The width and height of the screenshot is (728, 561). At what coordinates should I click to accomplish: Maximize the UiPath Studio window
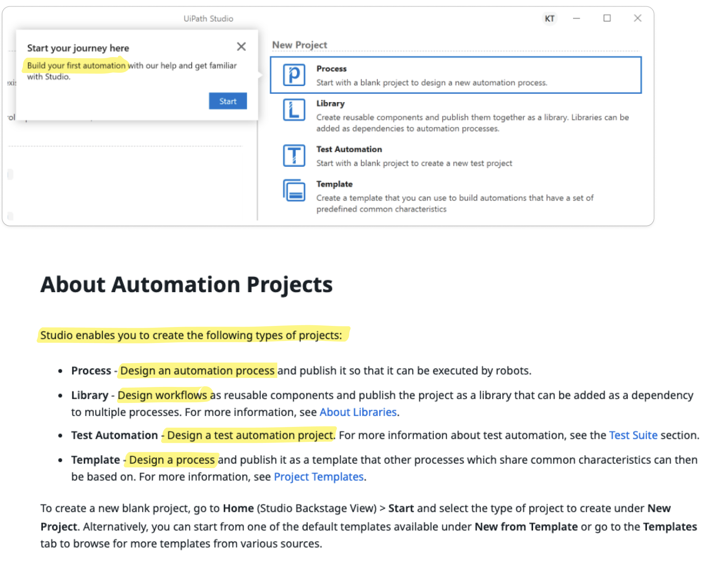(x=607, y=18)
